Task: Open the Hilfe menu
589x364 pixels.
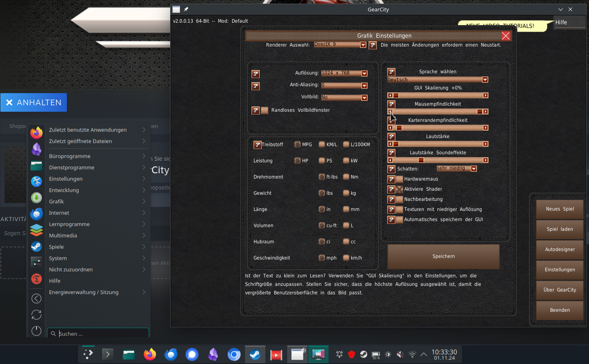Action: [561, 22]
